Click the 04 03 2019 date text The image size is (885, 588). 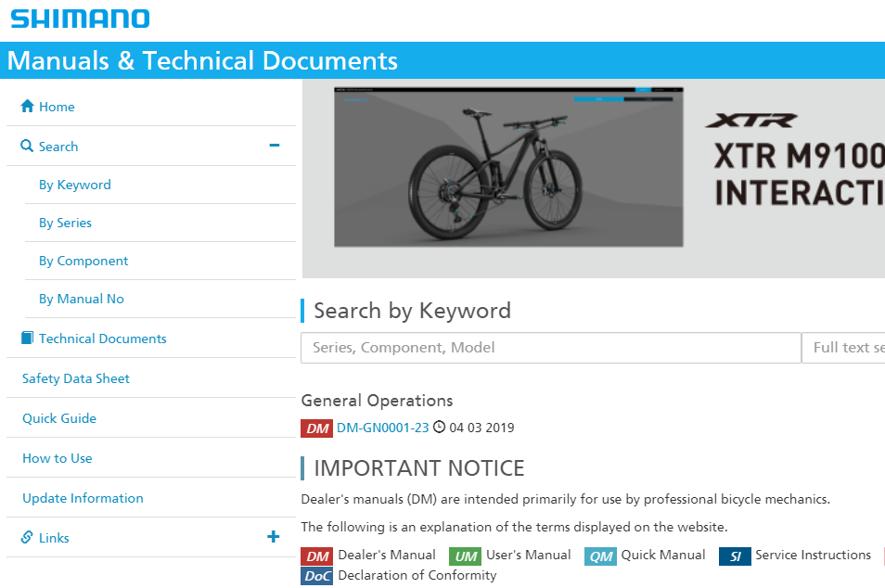pos(481,428)
